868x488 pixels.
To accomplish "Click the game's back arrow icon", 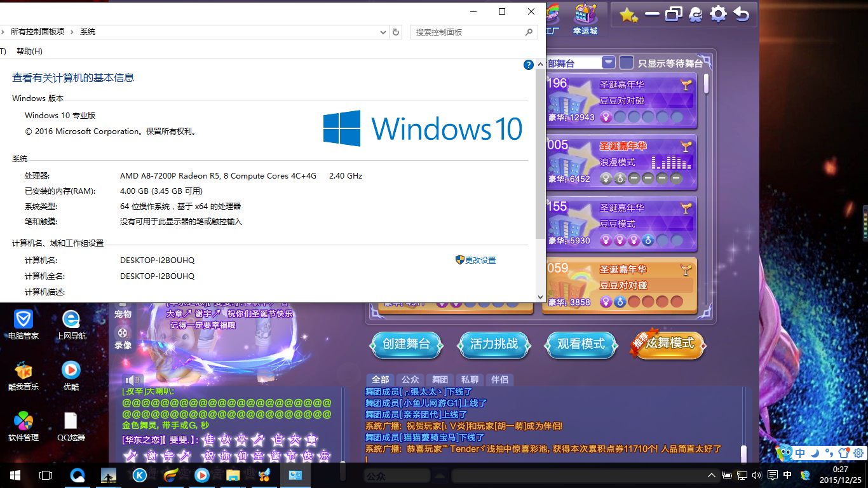I will click(742, 15).
